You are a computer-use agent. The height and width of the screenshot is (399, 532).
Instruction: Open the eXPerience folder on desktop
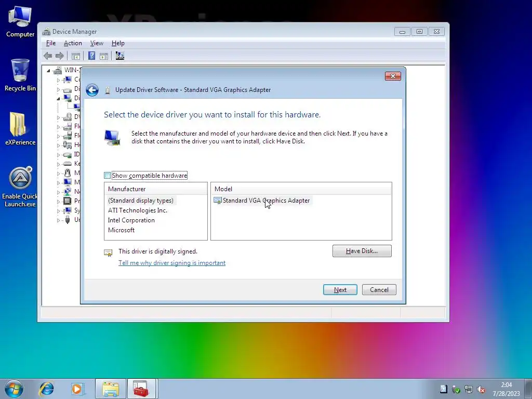(20, 129)
